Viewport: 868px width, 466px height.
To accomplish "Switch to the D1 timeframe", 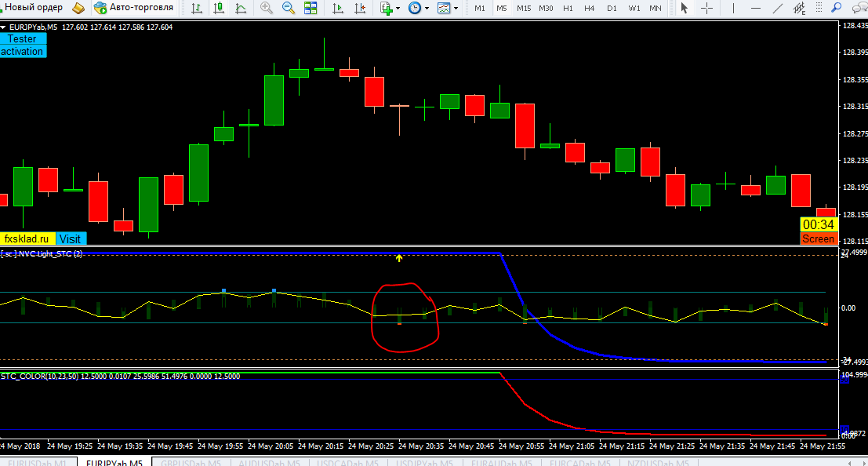I will coord(612,9).
